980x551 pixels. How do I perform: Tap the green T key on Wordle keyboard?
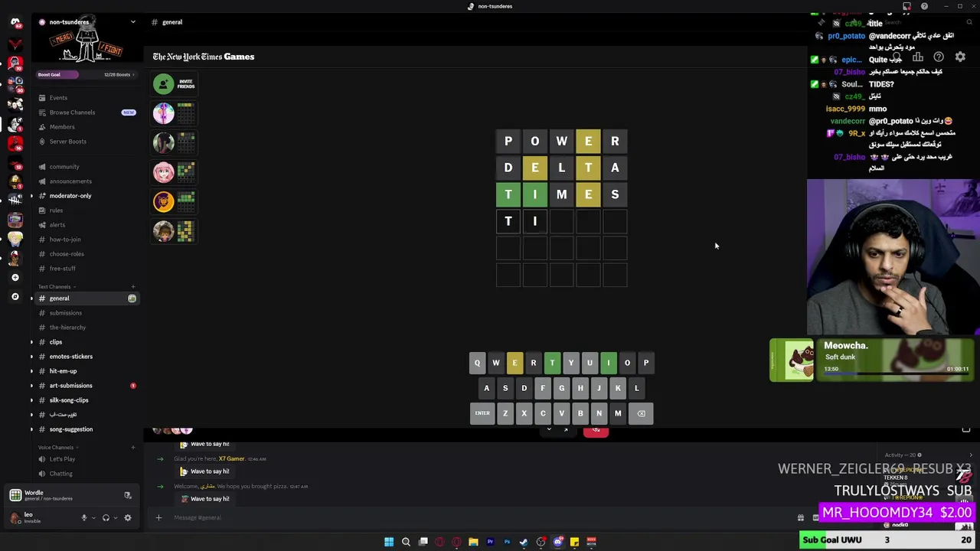(552, 363)
